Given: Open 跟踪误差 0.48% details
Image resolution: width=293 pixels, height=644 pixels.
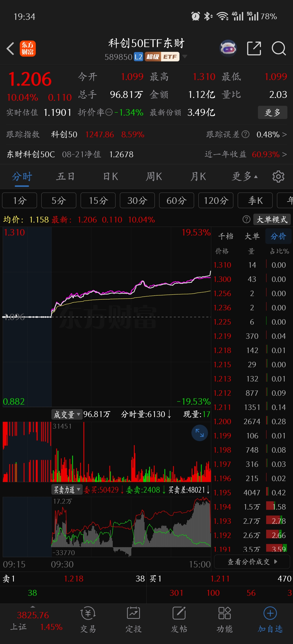Looking at the screenshot, I should point(246,135).
